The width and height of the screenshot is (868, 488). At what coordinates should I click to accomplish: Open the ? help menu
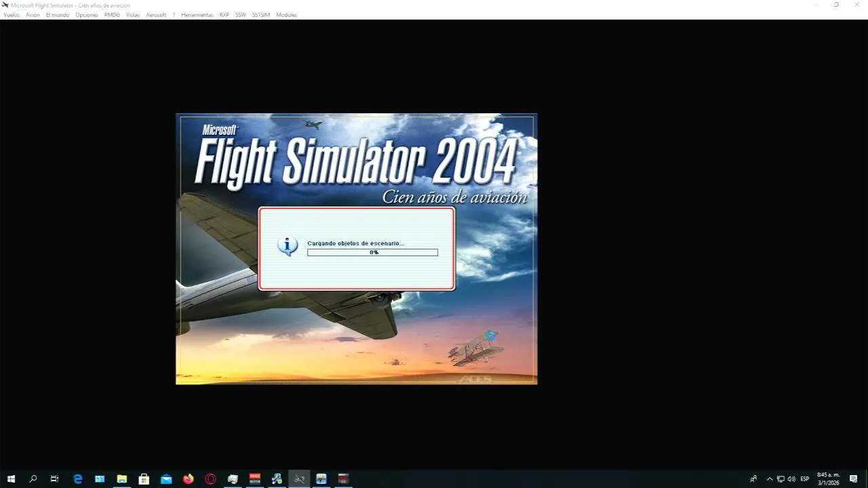pyautogui.click(x=174, y=15)
